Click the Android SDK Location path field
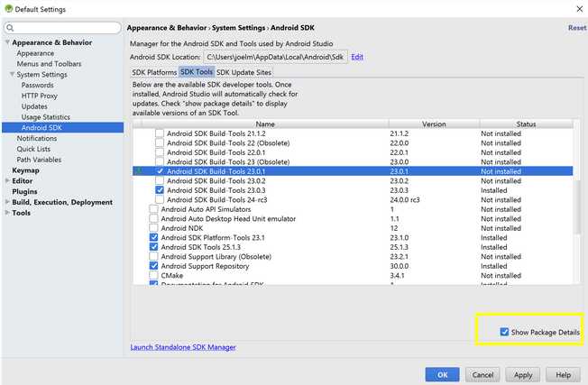The image size is (588, 385). pyautogui.click(x=275, y=57)
